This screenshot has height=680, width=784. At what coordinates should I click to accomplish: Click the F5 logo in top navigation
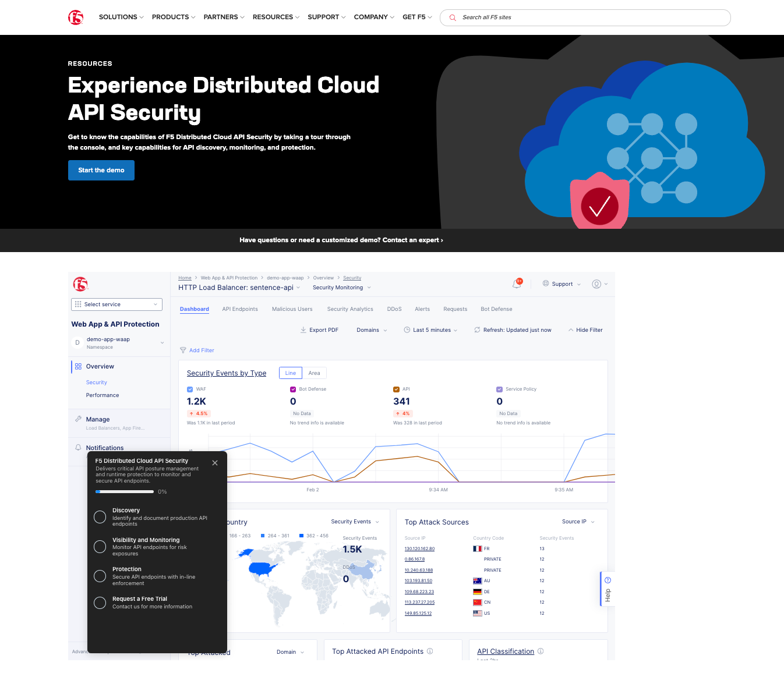coord(76,17)
